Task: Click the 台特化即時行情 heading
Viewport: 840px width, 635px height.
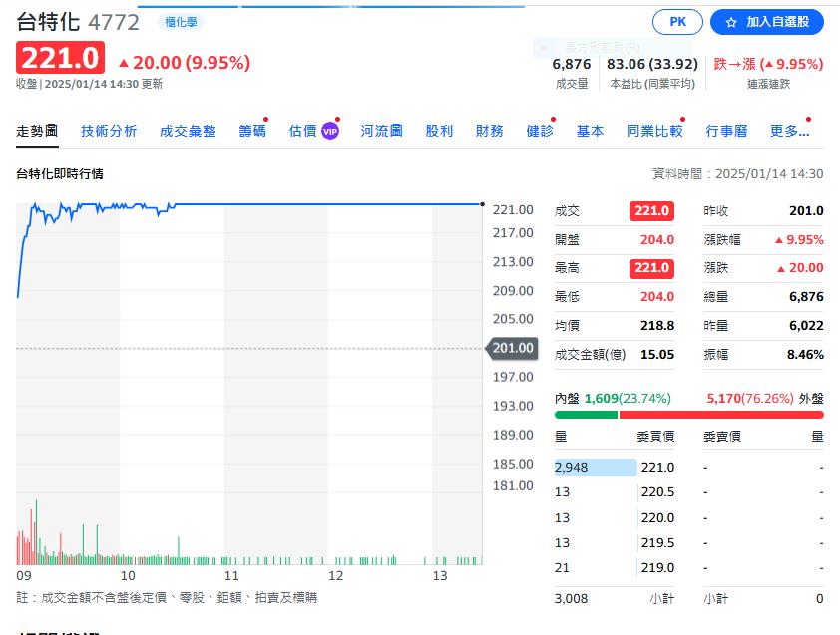Action: 60,174
